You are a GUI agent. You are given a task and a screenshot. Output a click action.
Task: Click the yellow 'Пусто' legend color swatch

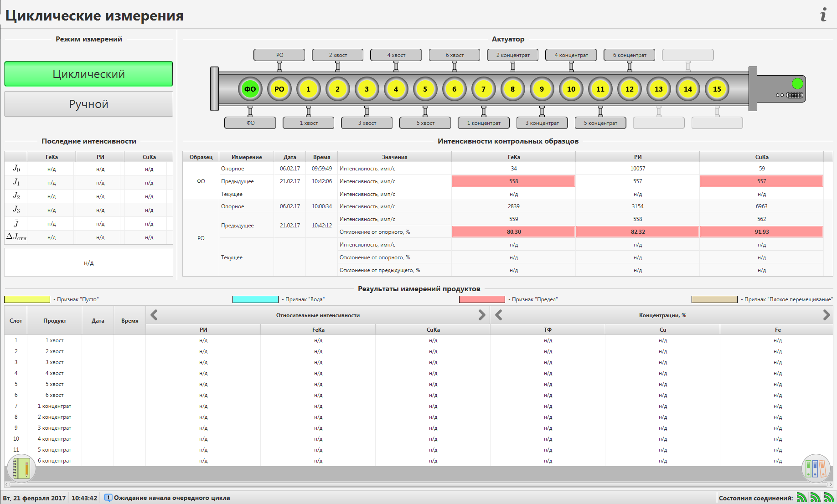27,299
